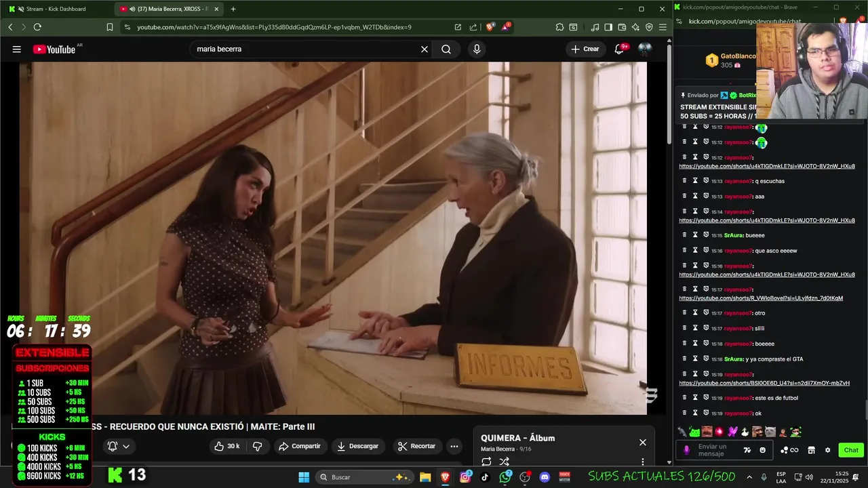Open YouTube notifications bell
Screen dimensions: 868x488
[x=619, y=49]
